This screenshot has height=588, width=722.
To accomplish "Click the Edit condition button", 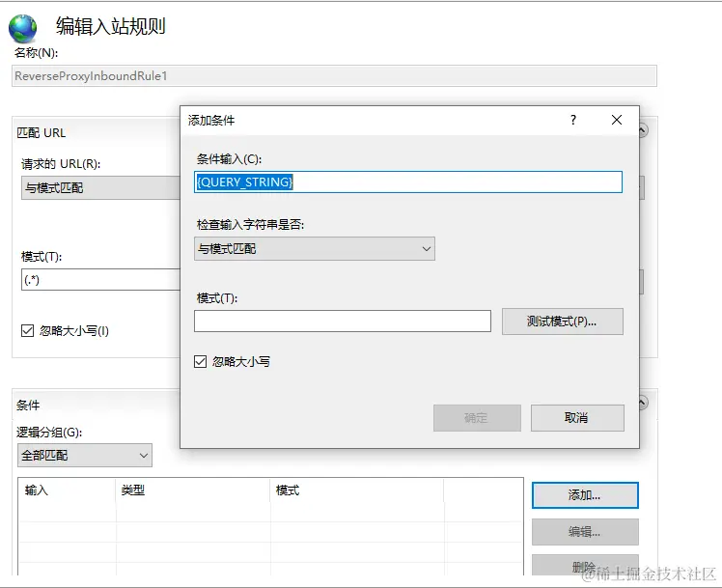I will coord(585,532).
